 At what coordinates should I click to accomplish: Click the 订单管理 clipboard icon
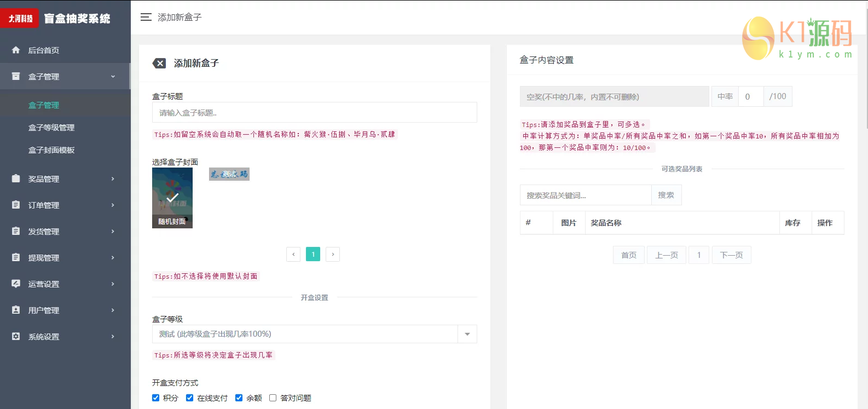click(16, 205)
